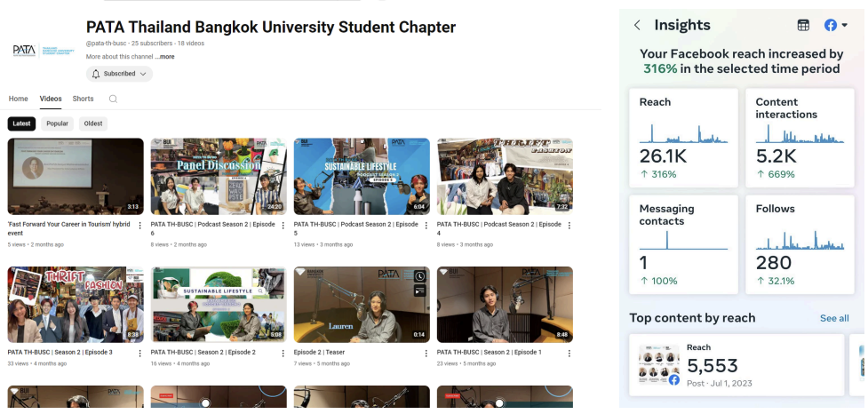Open the PATA channel logo avatar
Screen dimensions: 868x414
[44, 51]
